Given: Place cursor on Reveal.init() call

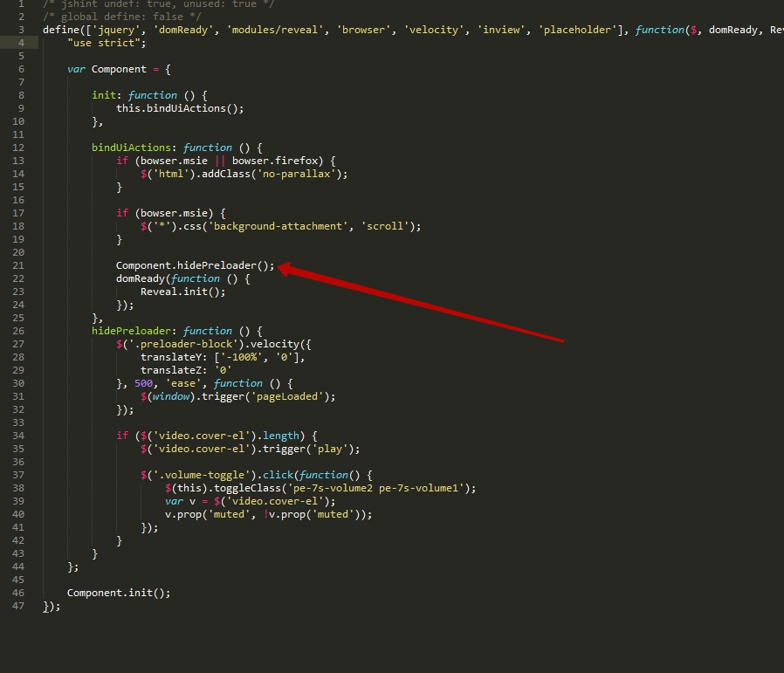Looking at the screenshot, I should tap(182, 292).
